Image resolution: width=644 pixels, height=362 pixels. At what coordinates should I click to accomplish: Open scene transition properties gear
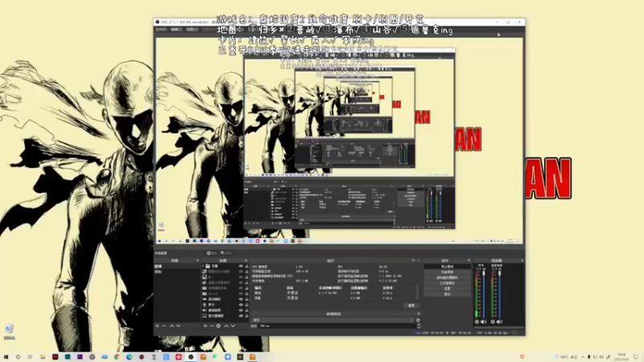[x=418, y=320]
